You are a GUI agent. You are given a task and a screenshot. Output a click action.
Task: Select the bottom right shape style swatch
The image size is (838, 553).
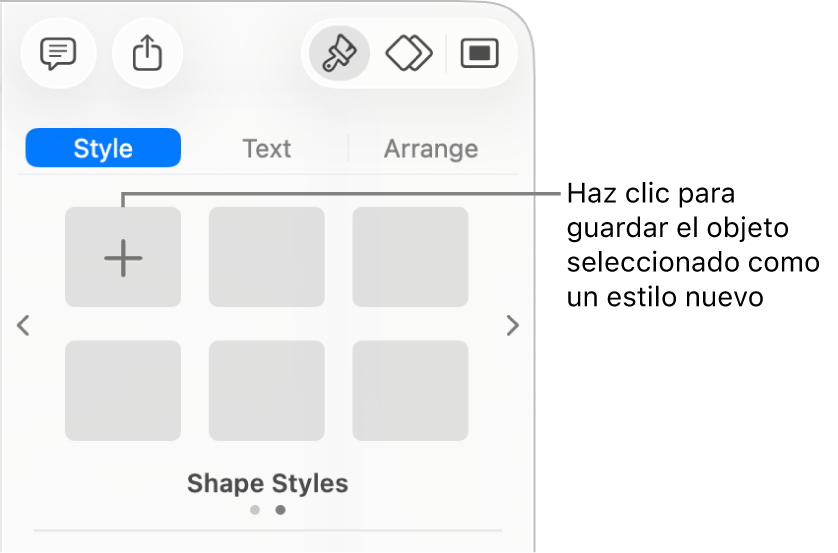[x=410, y=390]
